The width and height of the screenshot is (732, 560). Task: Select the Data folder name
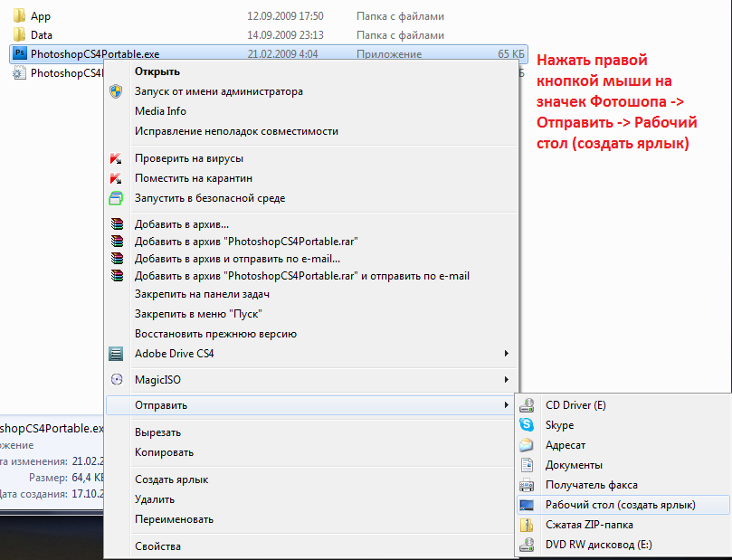pyautogui.click(x=41, y=35)
